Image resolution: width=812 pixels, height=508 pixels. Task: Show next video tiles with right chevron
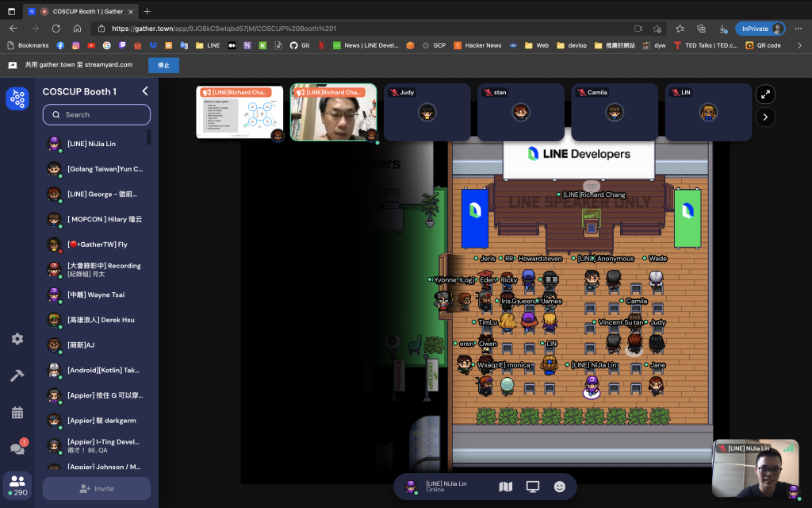(765, 117)
